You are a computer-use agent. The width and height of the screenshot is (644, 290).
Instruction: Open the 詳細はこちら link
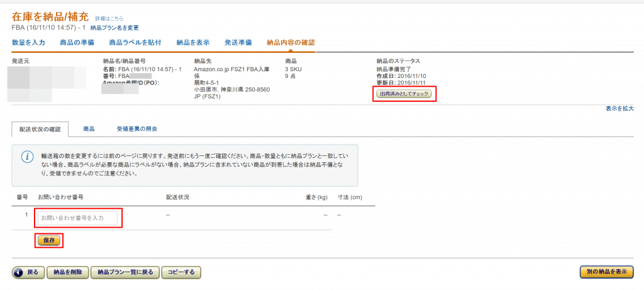tap(109, 18)
